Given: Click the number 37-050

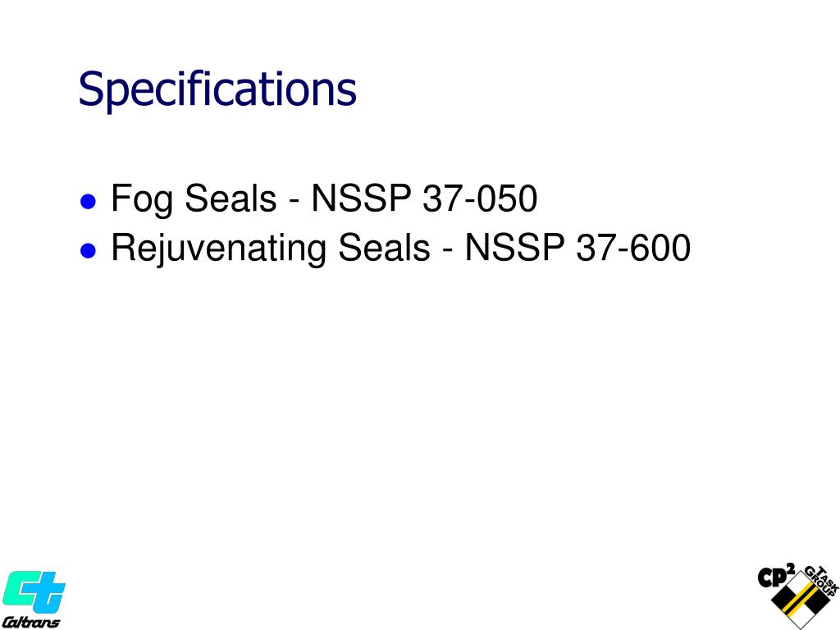Looking at the screenshot, I should pos(480,199).
